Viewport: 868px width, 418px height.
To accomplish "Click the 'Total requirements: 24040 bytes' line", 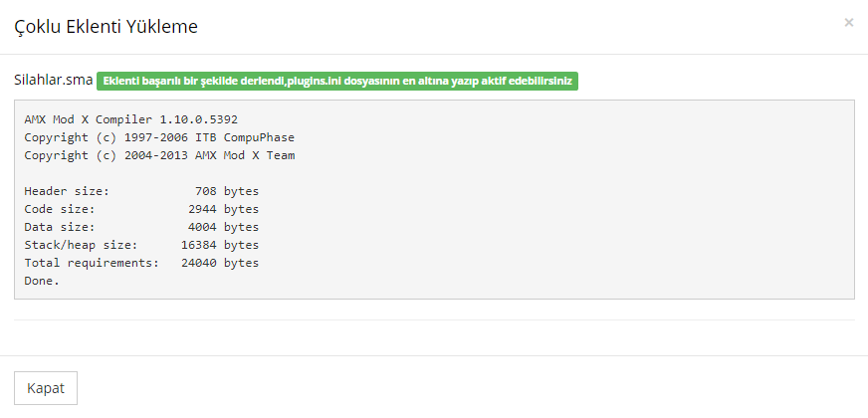I will click(x=141, y=263).
